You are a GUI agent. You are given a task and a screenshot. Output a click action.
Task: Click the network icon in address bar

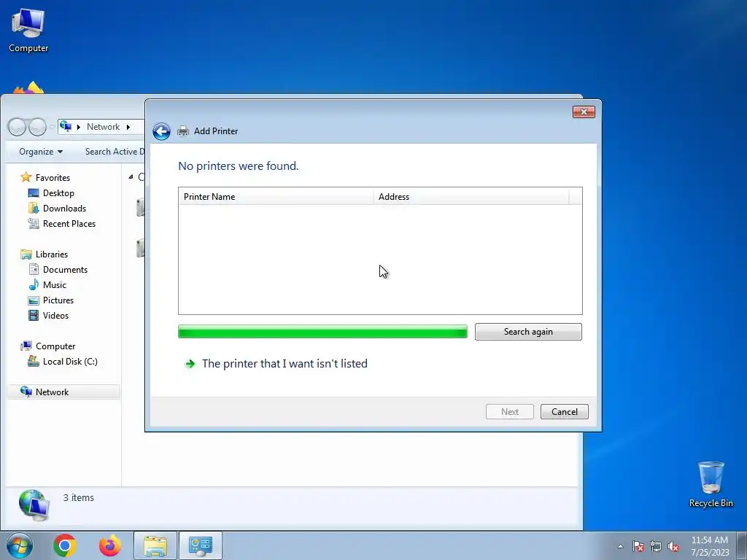[x=66, y=126]
